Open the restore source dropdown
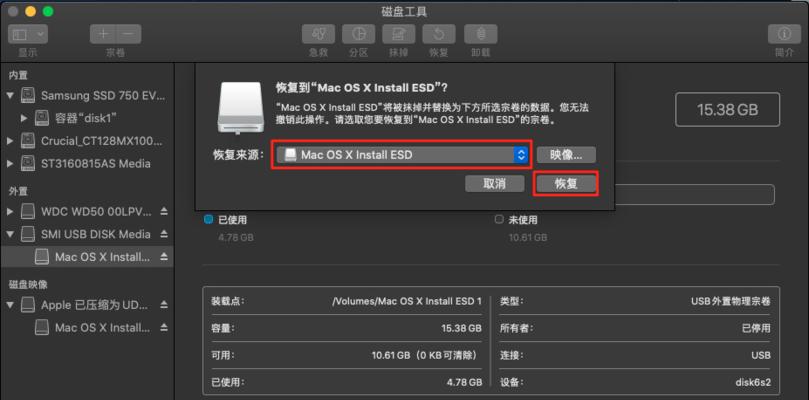This screenshot has height=400, width=809. pos(402,155)
